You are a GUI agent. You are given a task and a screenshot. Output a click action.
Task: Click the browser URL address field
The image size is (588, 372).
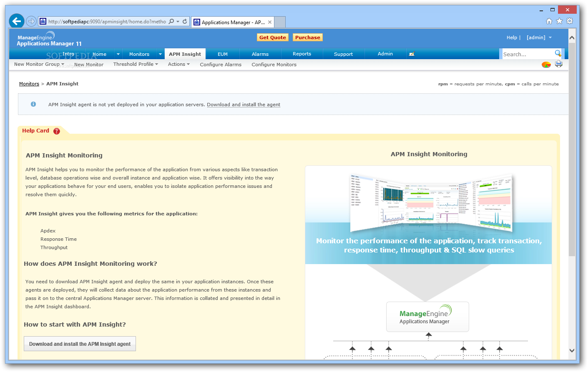pyautogui.click(x=107, y=22)
